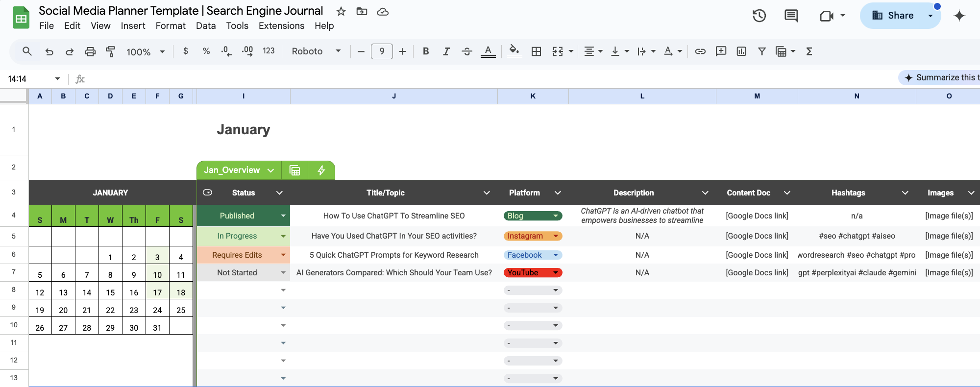The image size is (980, 387).
Task: Open vertical align dropdown
Action: [x=620, y=51]
